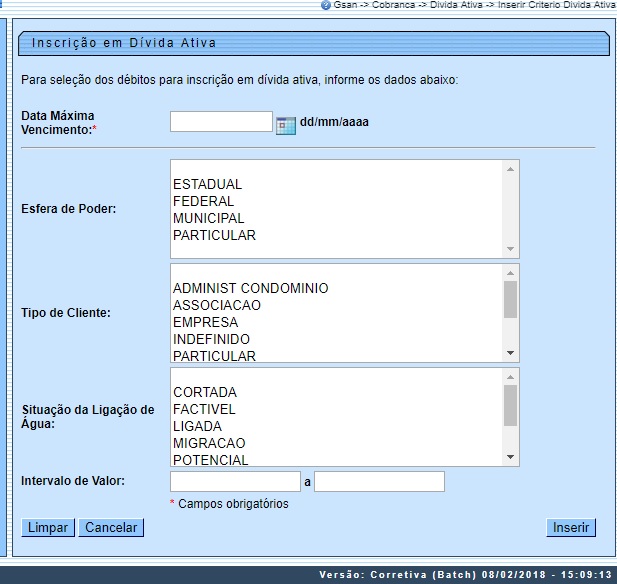Select POTENCIAL water connection status

pos(336,459)
